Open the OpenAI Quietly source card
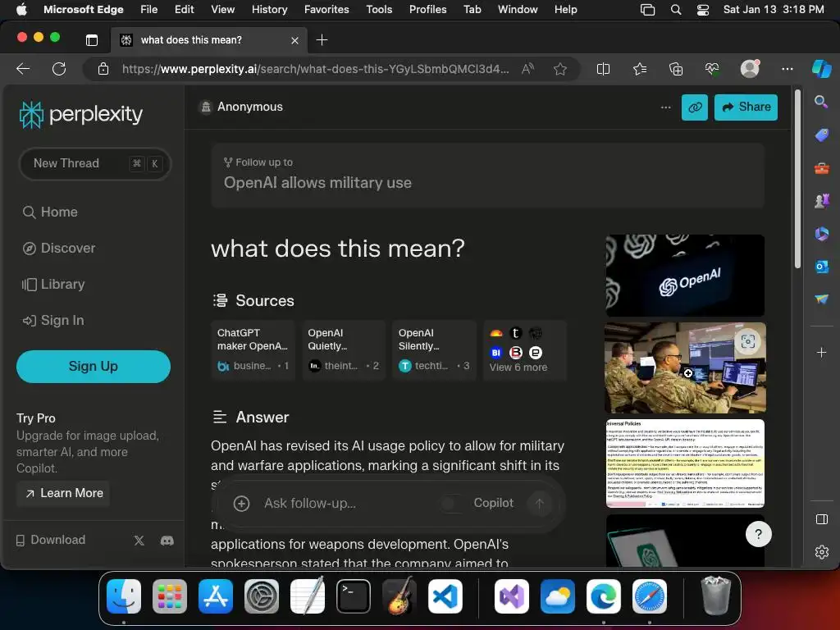The image size is (840, 630). 344,351
